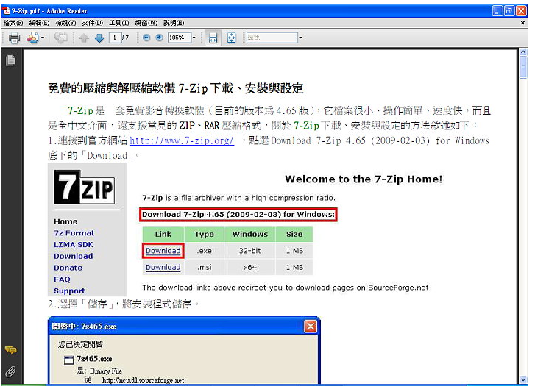Image resolution: width=535 pixels, height=392 pixels.
Task: Close the 7z465.exe dialog with red X
Action: coord(310,327)
